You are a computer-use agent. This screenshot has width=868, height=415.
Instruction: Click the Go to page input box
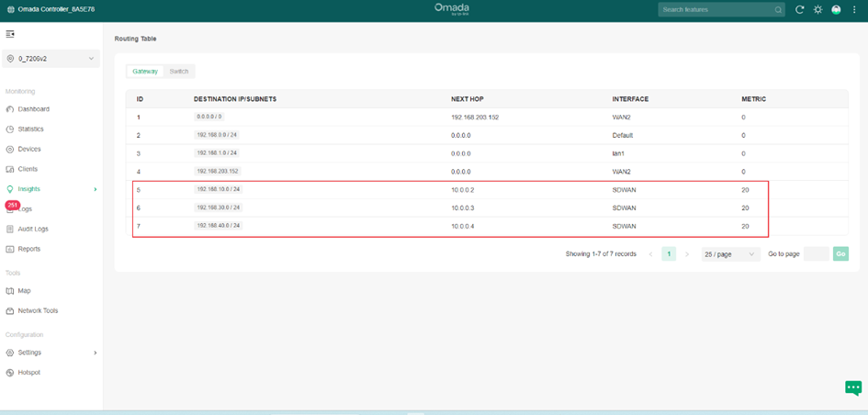(816, 254)
